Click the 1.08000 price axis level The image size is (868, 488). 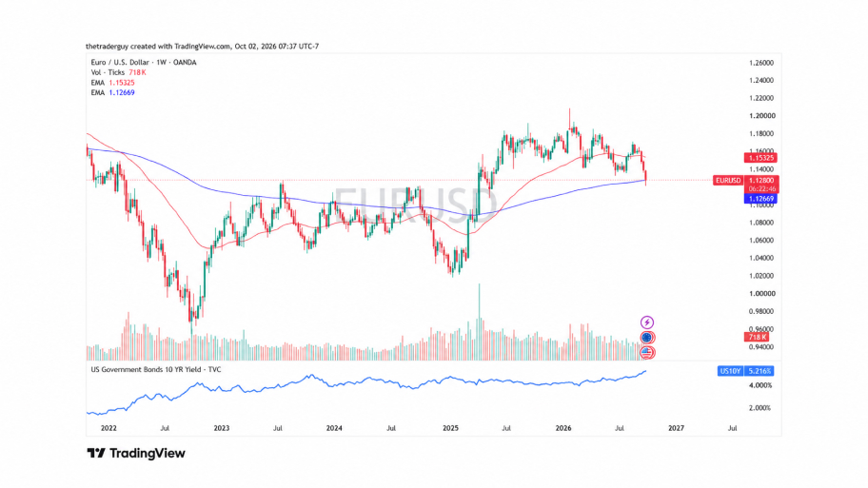[x=761, y=223]
